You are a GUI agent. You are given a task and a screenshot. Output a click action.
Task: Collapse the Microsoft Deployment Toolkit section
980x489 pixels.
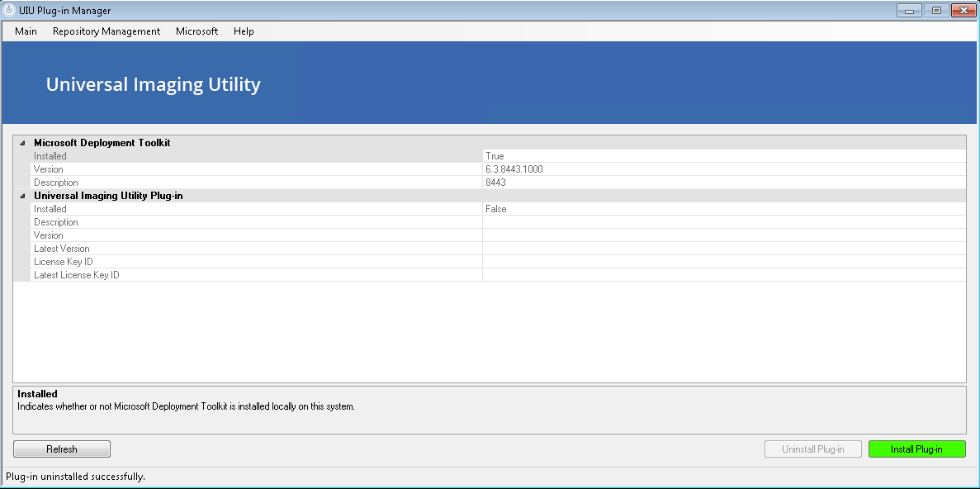point(21,143)
